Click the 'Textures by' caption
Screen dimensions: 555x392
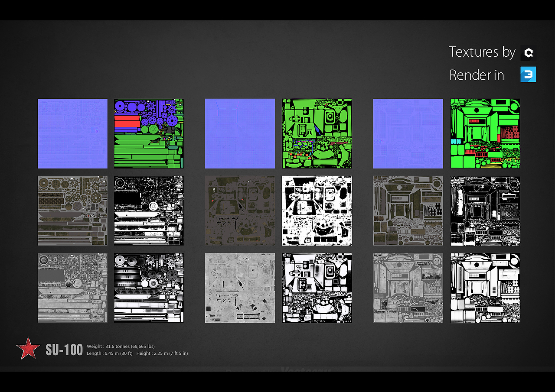click(482, 52)
